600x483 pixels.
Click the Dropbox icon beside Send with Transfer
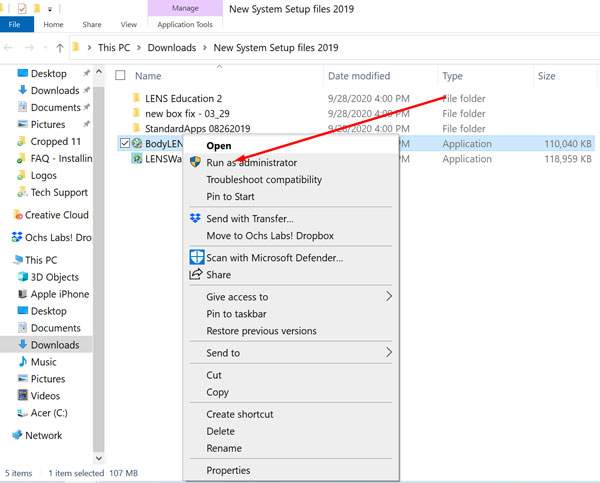(195, 218)
